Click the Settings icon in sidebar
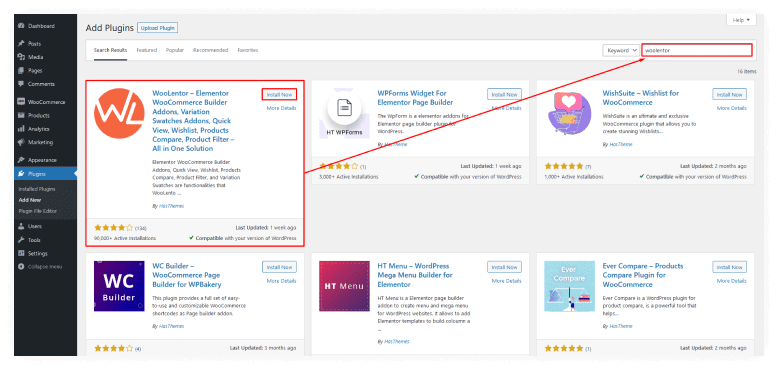 pyautogui.click(x=21, y=253)
